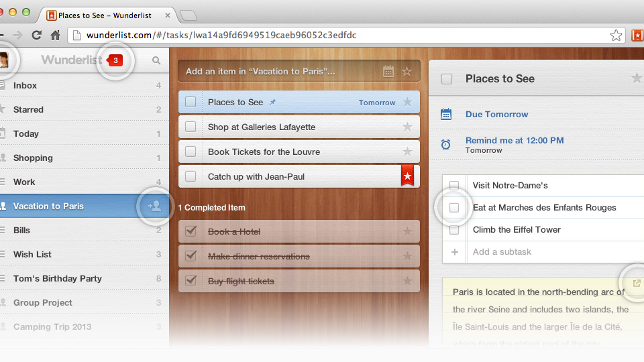Screen dimensions: 644x362
Task: Star Shop at Galleries Lafayette task
Action: [x=407, y=127]
